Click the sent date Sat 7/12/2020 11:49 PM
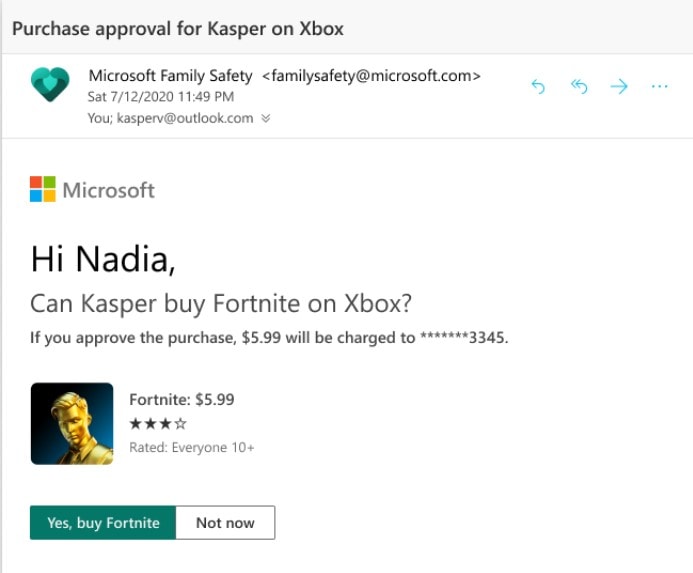Image resolution: width=693 pixels, height=573 pixels. (x=161, y=96)
